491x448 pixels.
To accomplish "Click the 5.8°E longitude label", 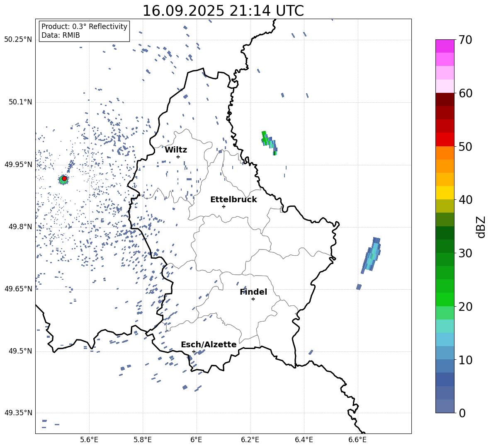I will [143, 440].
